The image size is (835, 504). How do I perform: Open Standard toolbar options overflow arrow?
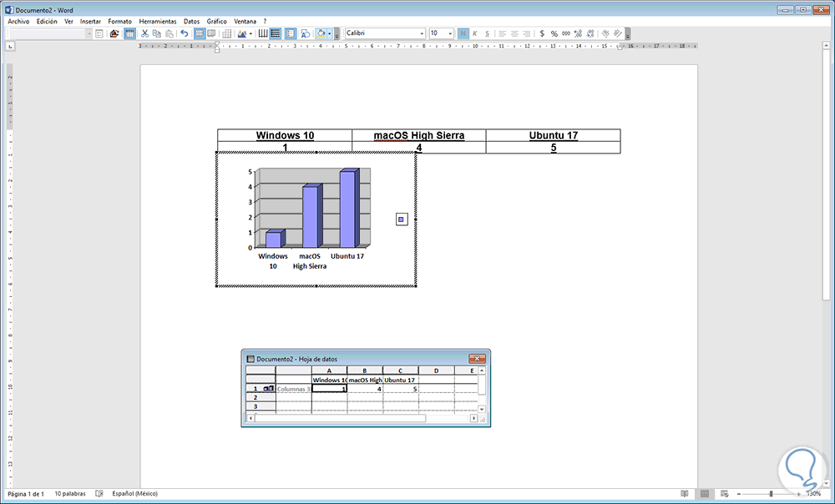click(337, 34)
